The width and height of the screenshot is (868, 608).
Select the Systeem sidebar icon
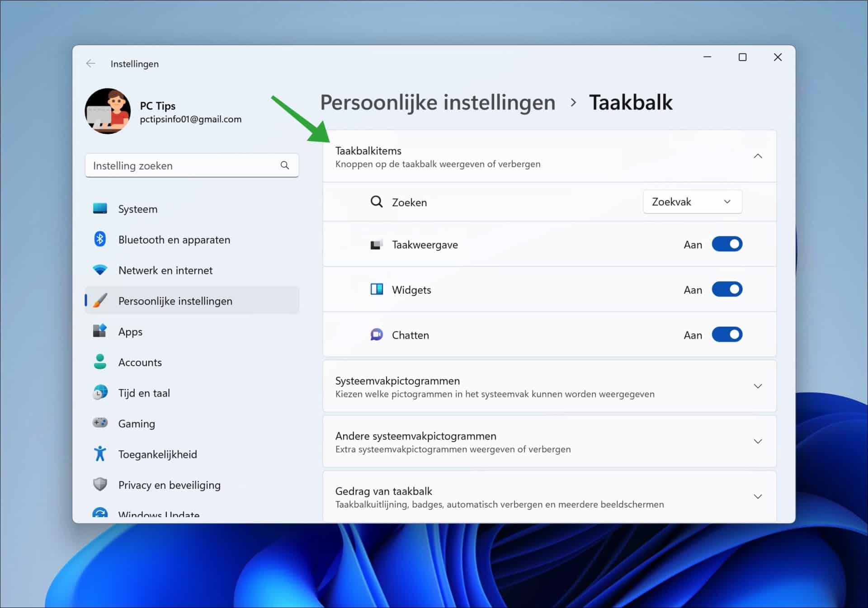click(99, 209)
